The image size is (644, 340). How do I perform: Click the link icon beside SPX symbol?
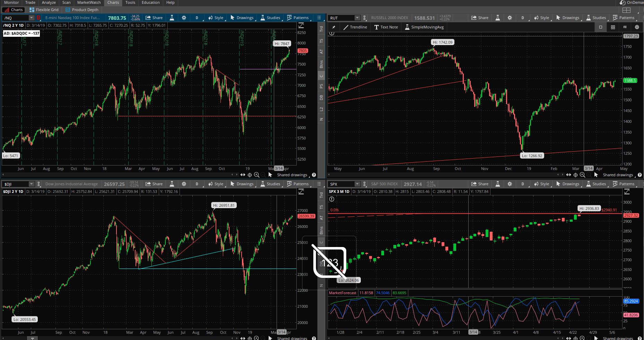(364, 184)
